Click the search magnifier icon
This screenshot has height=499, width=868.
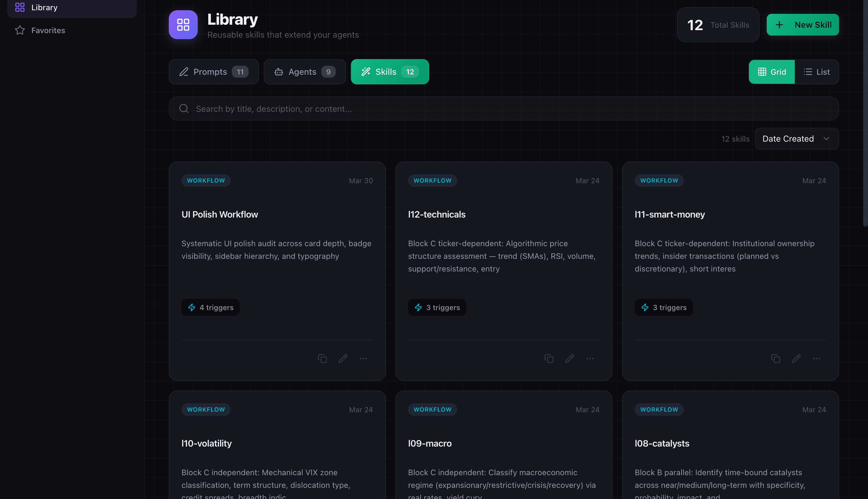(x=184, y=109)
